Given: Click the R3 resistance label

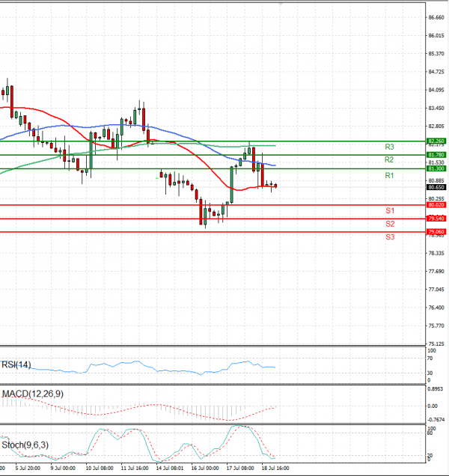Looking at the screenshot, I should [389, 147].
